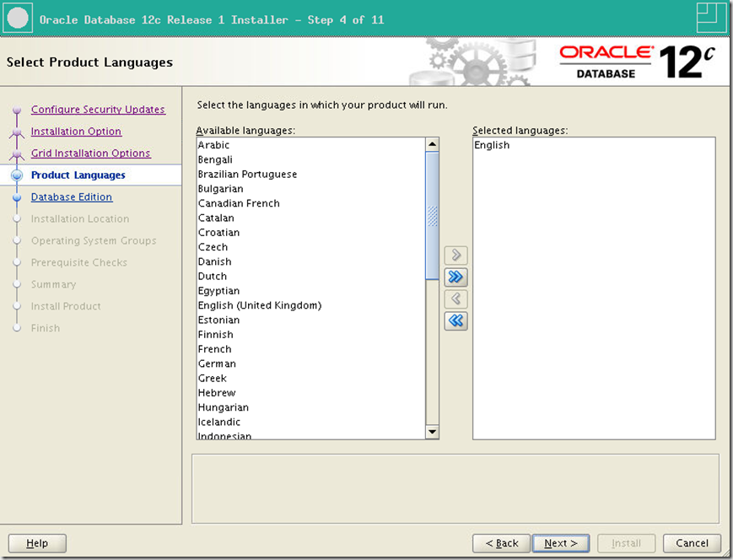Click the Cancel button
The height and width of the screenshot is (560, 733).
[692, 543]
